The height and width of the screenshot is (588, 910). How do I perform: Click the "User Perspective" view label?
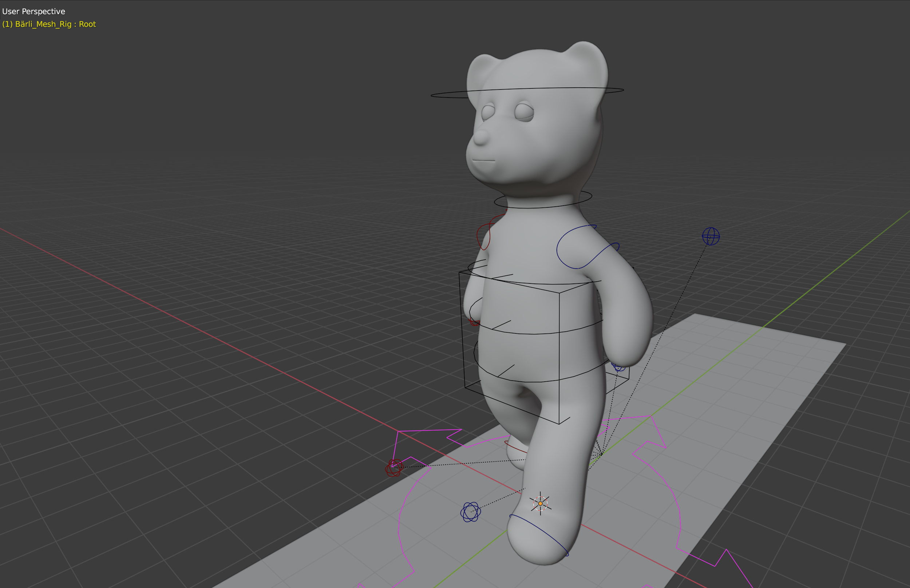(33, 11)
